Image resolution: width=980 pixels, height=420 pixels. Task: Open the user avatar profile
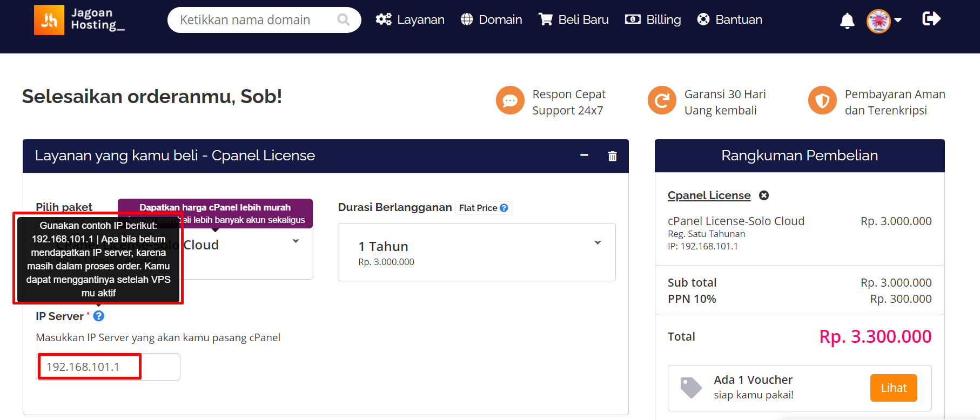click(x=878, y=21)
